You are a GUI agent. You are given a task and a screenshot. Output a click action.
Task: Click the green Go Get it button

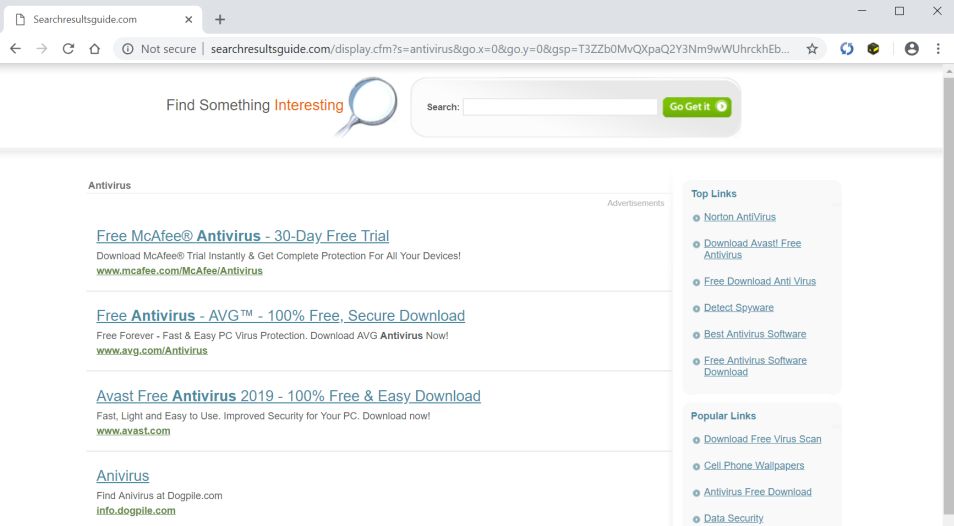(697, 107)
